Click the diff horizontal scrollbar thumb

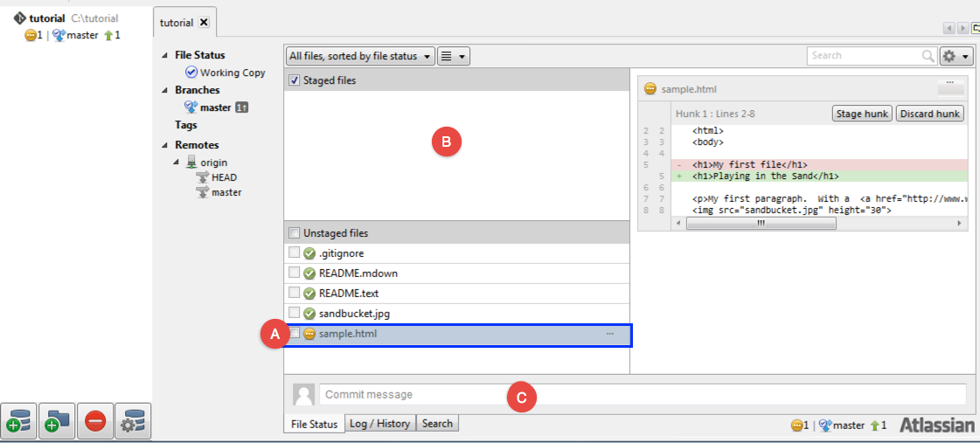point(761,223)
